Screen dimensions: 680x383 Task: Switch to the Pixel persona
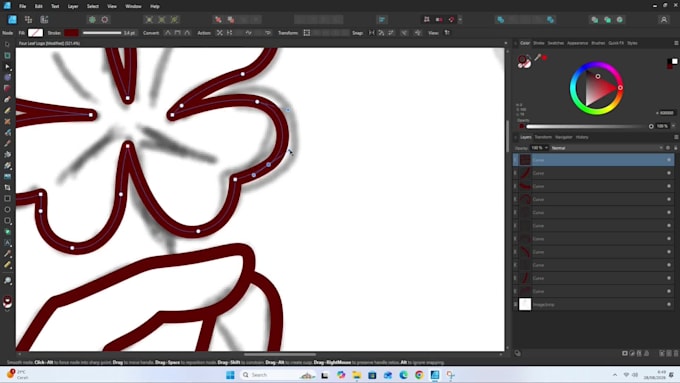click(28, 20)
